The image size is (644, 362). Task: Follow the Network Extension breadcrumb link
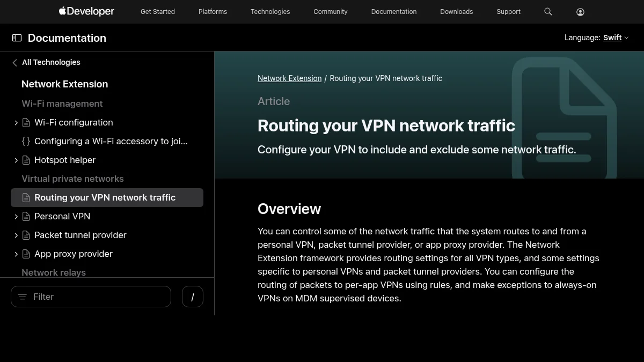pyautogui.click(x=289, y=78)
